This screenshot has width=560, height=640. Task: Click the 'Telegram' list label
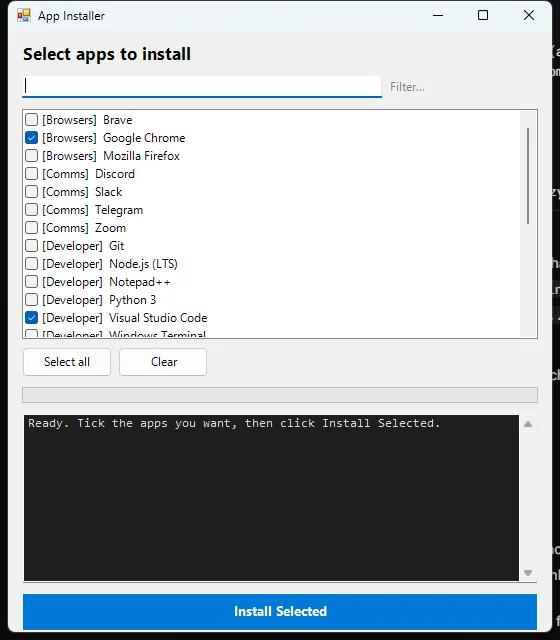(x=119, y=210)
